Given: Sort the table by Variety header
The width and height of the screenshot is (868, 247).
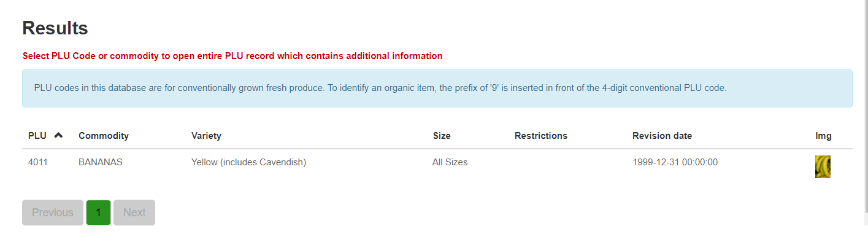Looking at the screenshot, I should pos(206,136).
